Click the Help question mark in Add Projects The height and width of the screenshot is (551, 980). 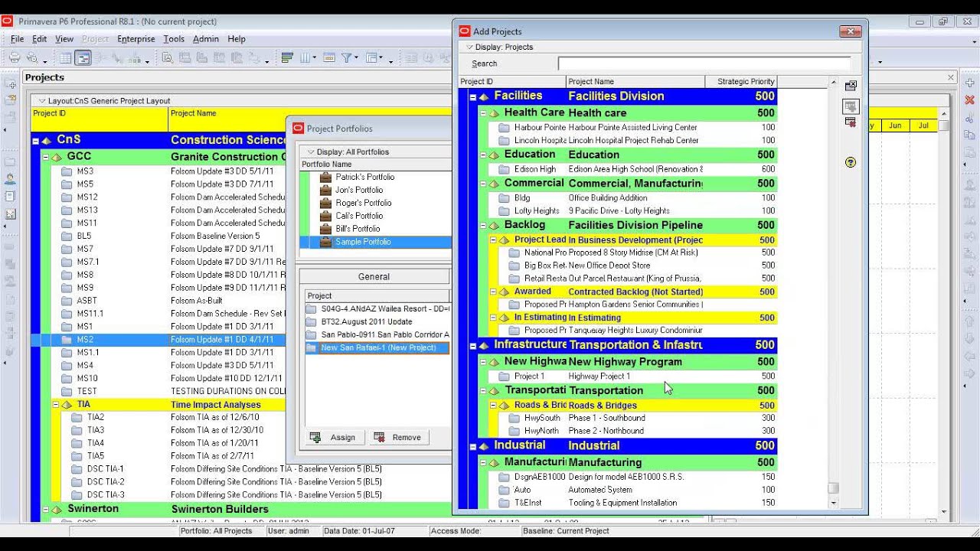(851, 162)
